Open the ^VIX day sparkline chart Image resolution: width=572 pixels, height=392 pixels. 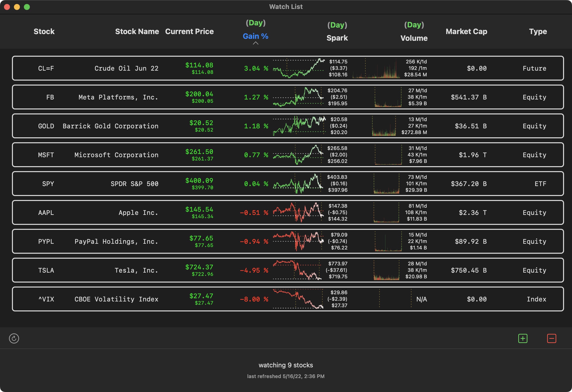(298, 299)
